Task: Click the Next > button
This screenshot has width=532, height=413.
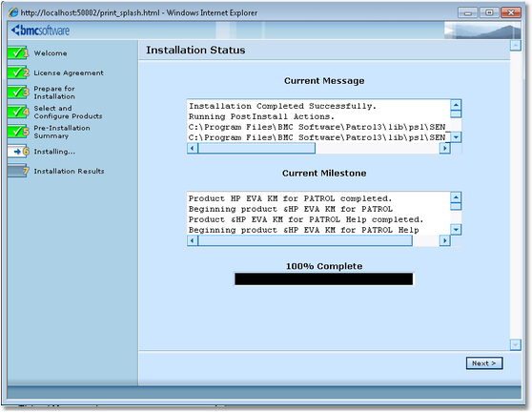Action: pyautogui.click(x=483, y=363)
